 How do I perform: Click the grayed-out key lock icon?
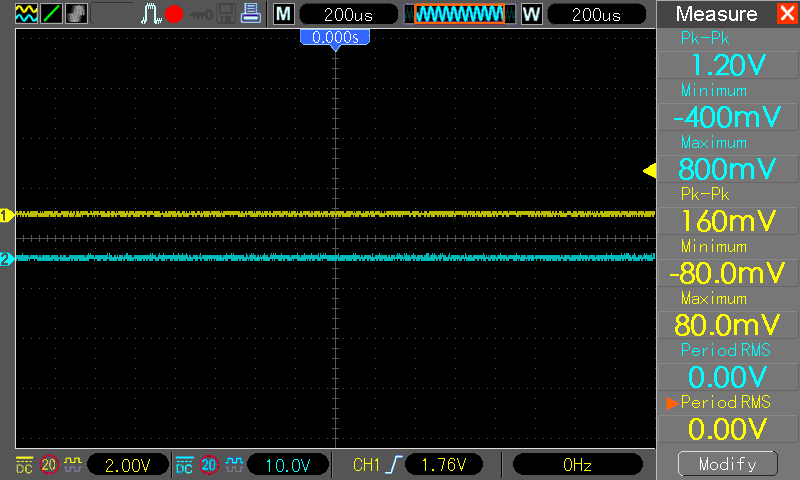(202, 15)
